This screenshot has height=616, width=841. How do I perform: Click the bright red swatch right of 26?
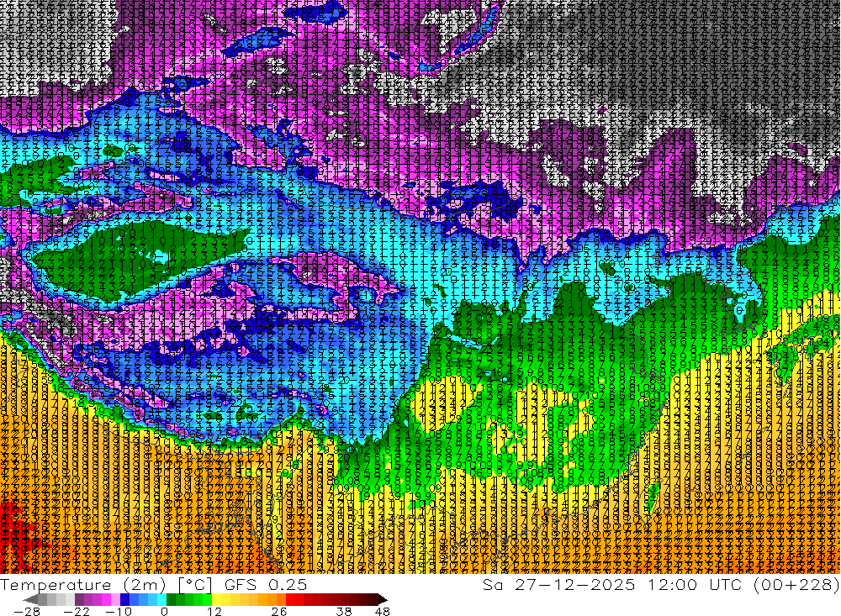(x=290, y=599)
